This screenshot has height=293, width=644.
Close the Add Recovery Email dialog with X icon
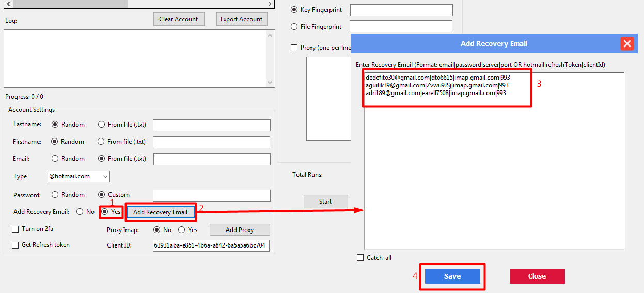click(x=627, y=43)
